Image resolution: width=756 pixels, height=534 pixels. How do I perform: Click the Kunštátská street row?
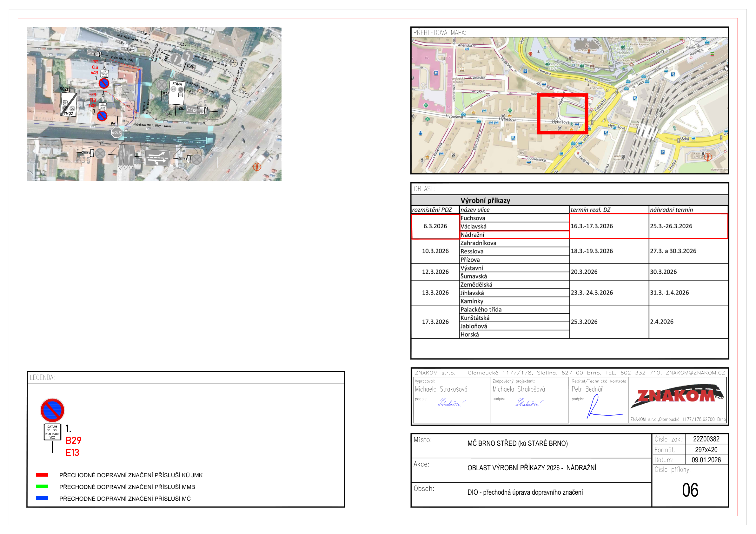[x=514, y=318]
